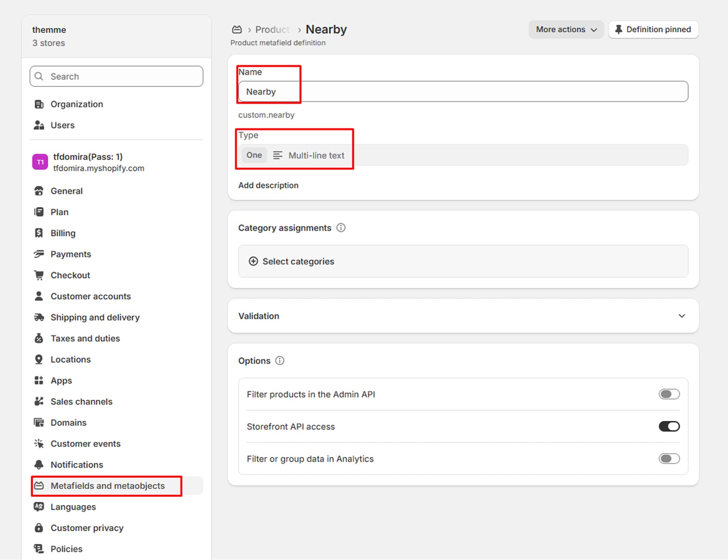Disable Storefront API access toggle
Screen dimensions: 728x560
669,426
